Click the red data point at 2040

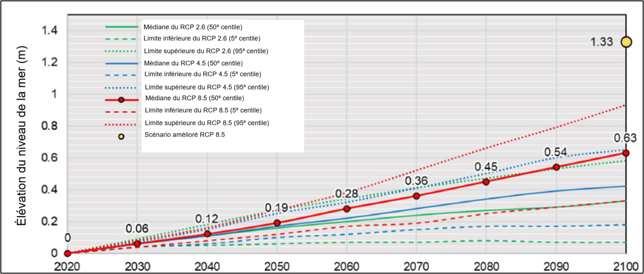point(207,234)
